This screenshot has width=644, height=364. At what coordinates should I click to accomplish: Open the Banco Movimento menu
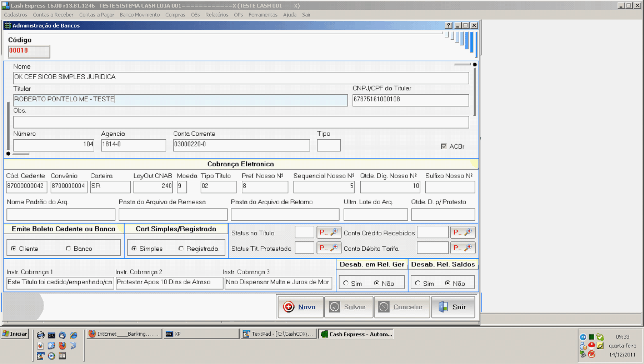pos(140,15)
